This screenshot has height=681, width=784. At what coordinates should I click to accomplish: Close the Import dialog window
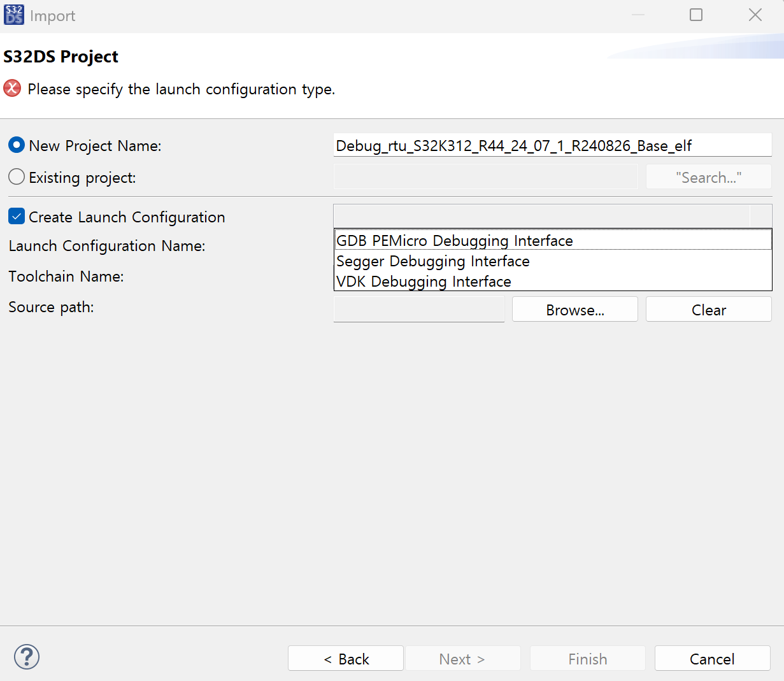pyautogui.click(x=755, y=15)
